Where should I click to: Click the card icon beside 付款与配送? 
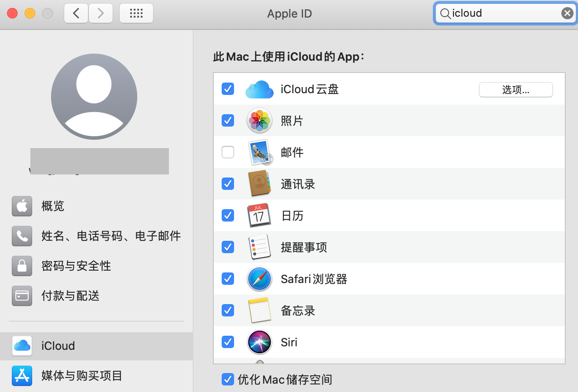click(x=22, y=296)
